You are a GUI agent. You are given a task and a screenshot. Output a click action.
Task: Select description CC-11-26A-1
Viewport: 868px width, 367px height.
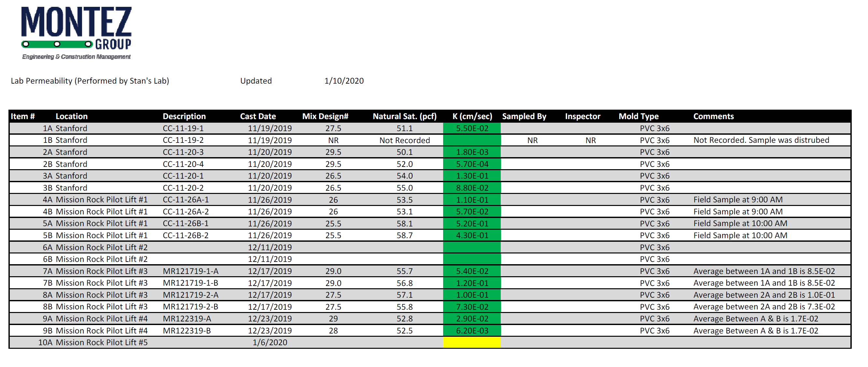(186, 200)
